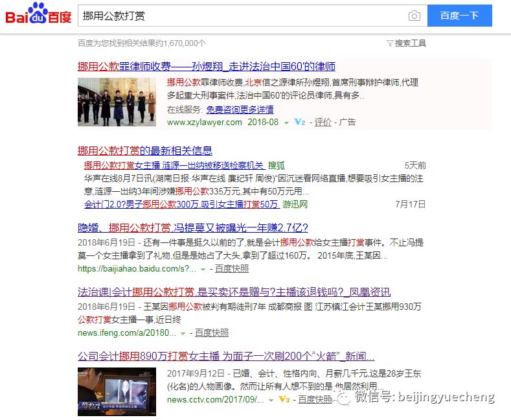The image size is (511, 420).
Task: Click the Baidu logo
Action: pyautogui.click(x=38, y=14)
